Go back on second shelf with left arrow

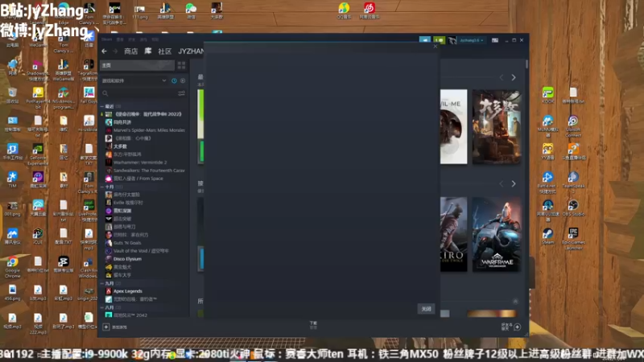[x=502, y=184]
